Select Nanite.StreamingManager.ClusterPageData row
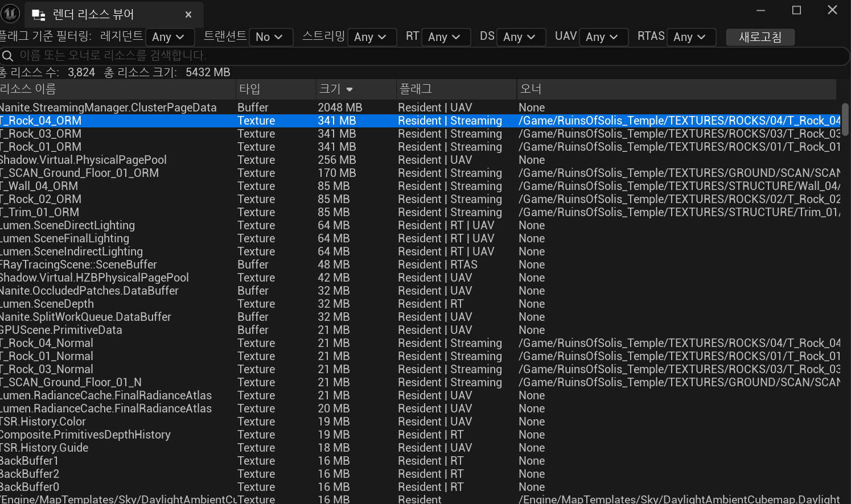Image resolution: width=851 pixels, height=504 pixels. [420, 108]
